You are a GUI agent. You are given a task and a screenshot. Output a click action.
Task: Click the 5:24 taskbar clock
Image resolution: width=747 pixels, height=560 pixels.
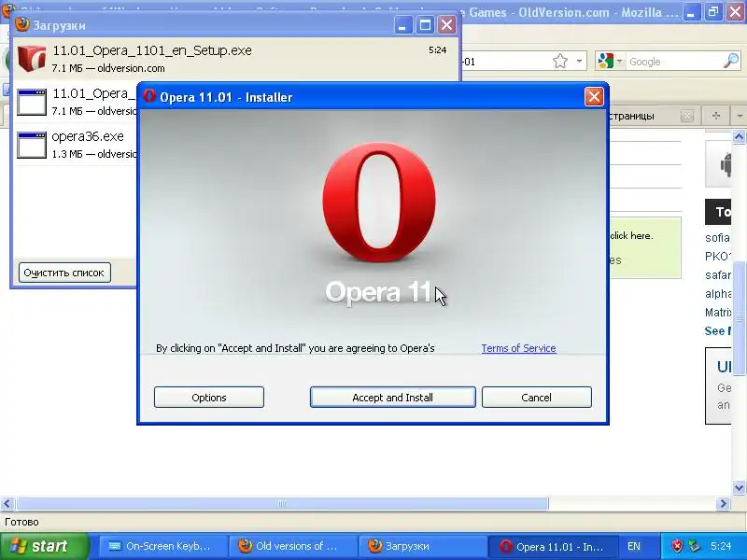[x=721, y=546]
